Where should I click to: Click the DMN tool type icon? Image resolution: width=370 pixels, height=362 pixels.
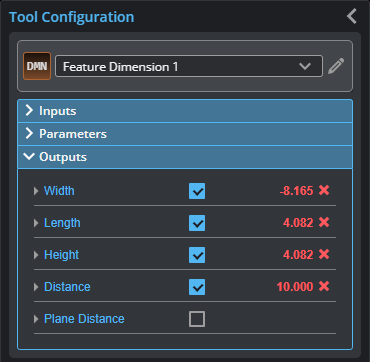(37, 66)
